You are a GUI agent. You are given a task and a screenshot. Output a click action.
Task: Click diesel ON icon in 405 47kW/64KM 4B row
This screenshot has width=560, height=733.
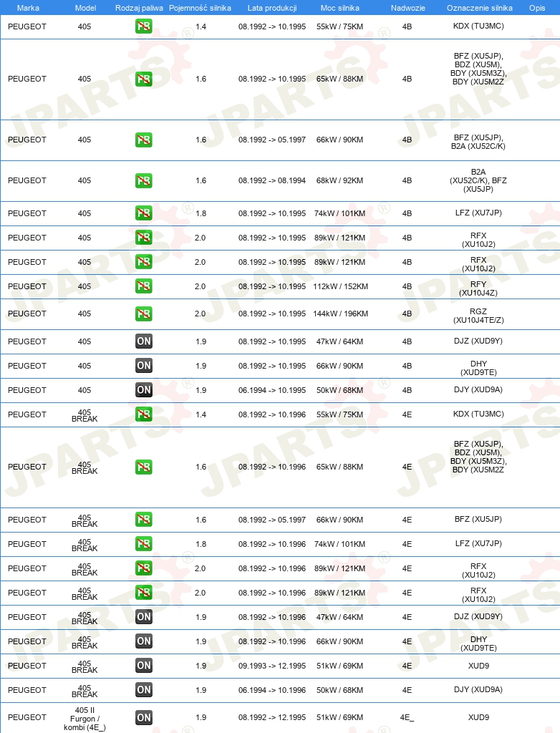(x=144, y=341)
